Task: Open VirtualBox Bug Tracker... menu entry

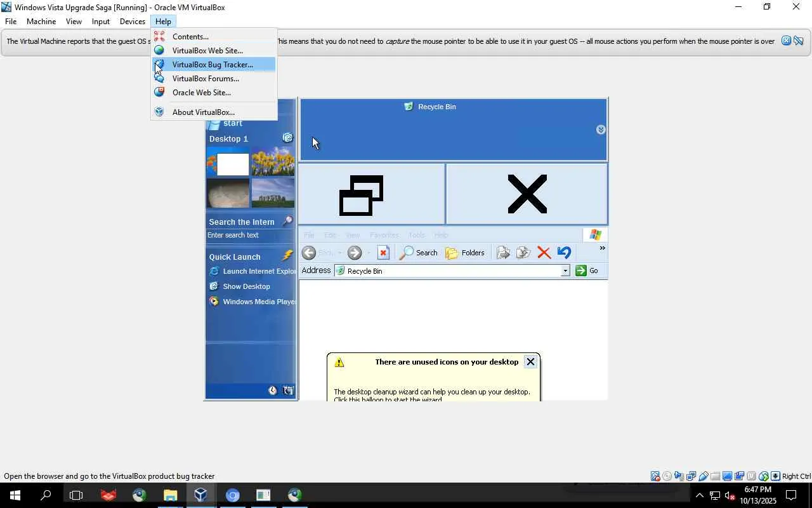Action: pyautogui.click(x=214, y=65)
